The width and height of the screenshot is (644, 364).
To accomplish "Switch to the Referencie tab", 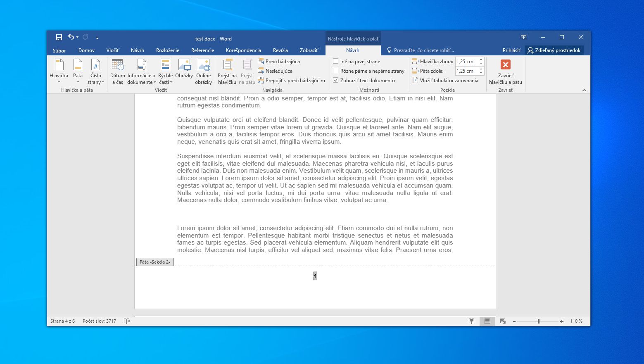I will [x=202, y=50].
